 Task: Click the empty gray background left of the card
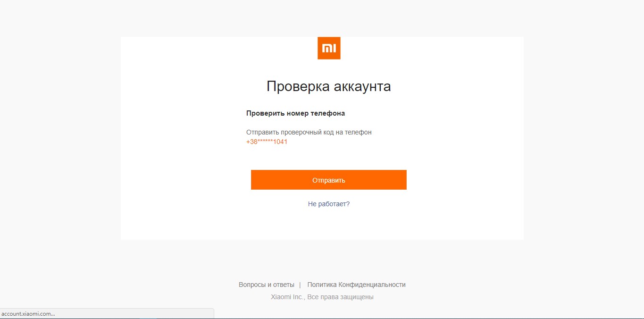pyautogui.click(x=60, y=142)
